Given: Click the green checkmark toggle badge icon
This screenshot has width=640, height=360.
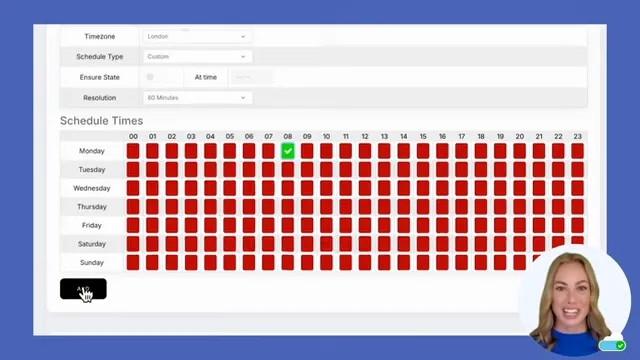Looking at the screenshot, I should pos(620,345).
